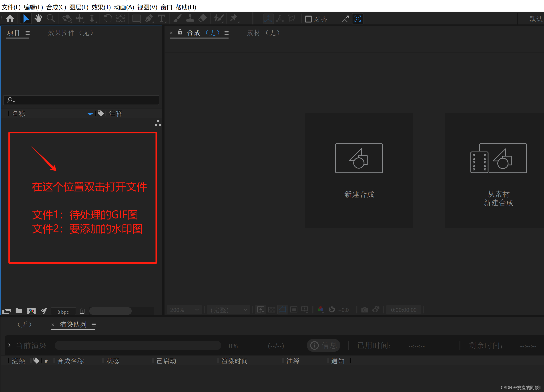The width and height of the screenshot is (544, 392).
Task: Toggle the 8 bpc color depth
Action: coord(63,312)
